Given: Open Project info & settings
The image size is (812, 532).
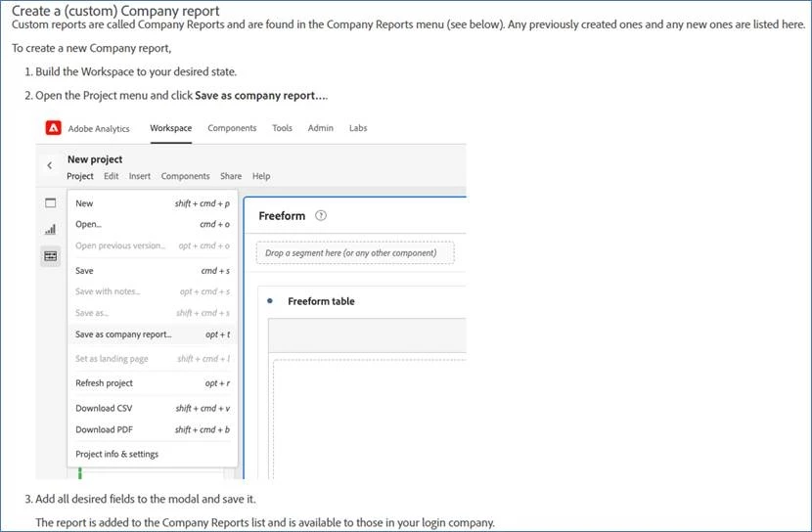Looking at the screenshot, I should tap(153, 454).
